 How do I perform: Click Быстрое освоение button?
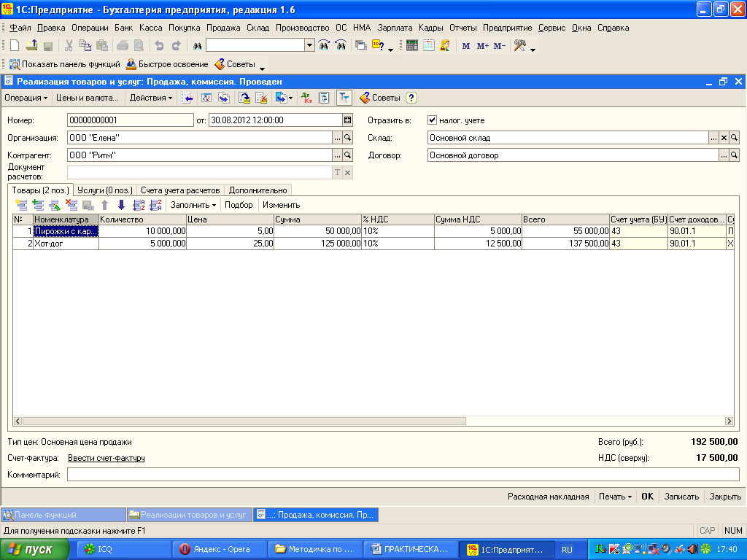[167, 64]
